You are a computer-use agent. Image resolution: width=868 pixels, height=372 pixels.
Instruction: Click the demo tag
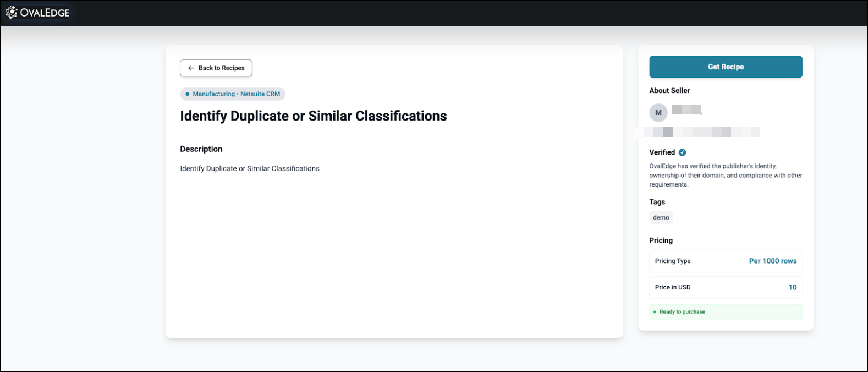coord(661,218)
